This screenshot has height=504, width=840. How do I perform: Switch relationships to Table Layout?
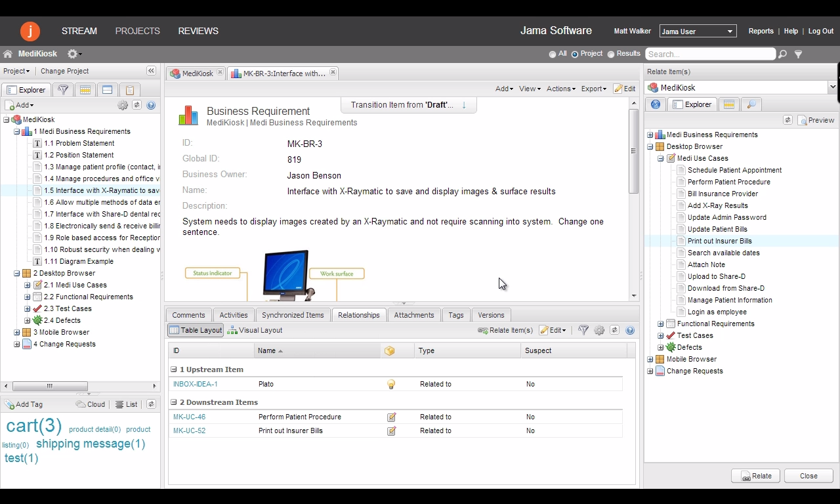(x=196, y=330)
